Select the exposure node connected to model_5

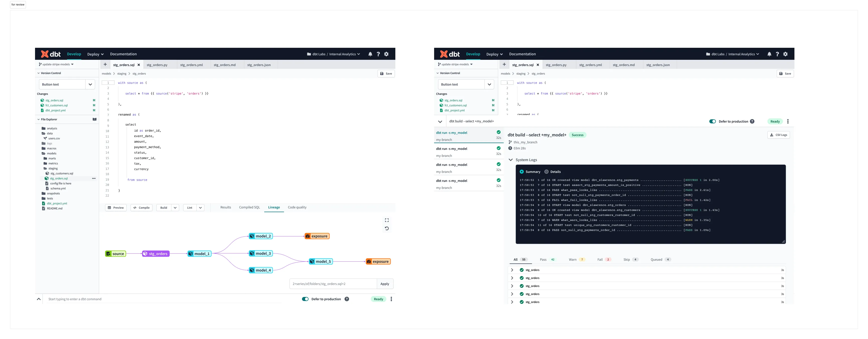point(378,261)
